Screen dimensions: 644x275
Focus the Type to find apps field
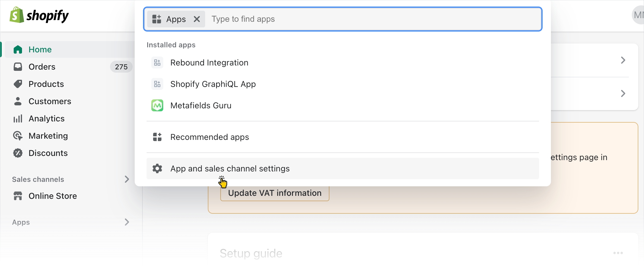pyautogui.click(x=372, y=19)
